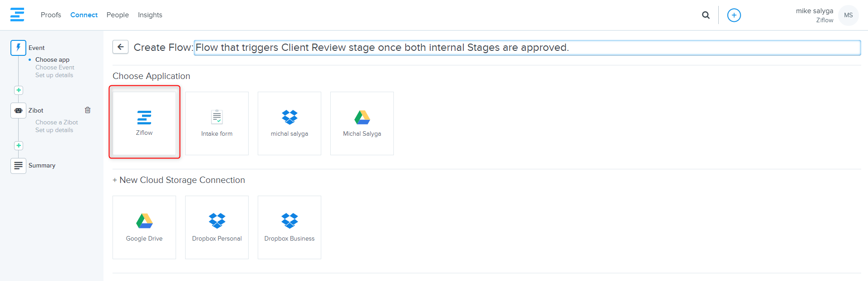Go to the People section
Viewport: 868px width, 281px height.
(118, 15)
